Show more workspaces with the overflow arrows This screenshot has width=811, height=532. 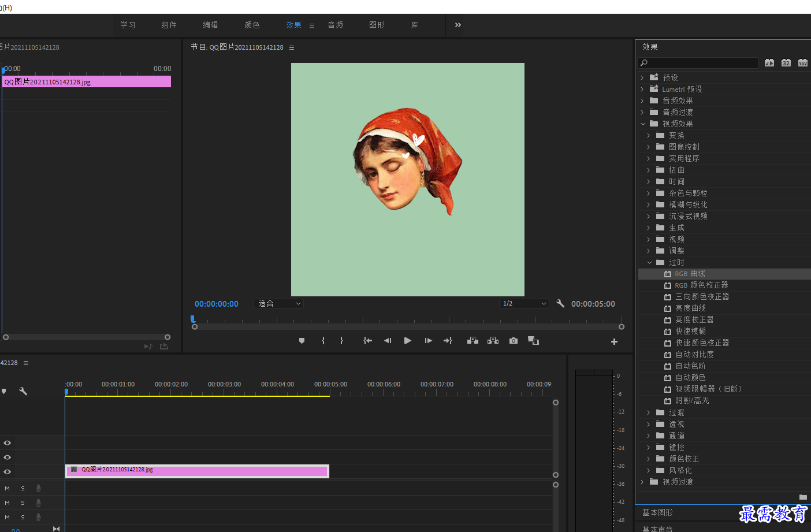[458, 25]
